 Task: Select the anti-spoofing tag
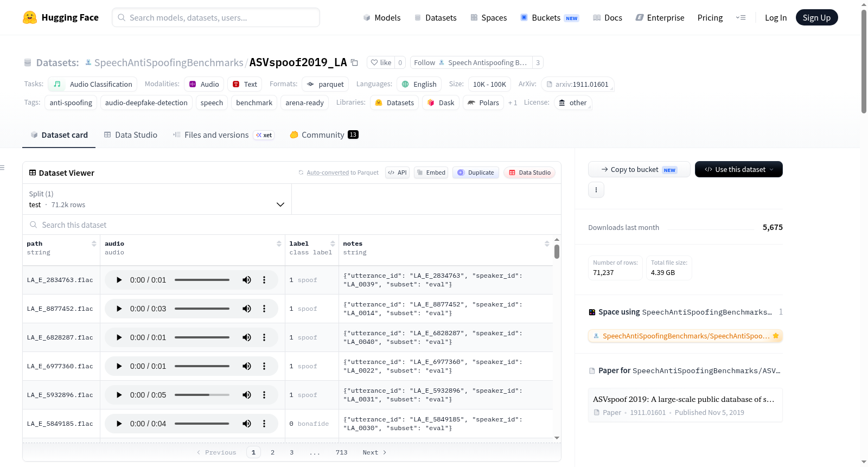71,103
